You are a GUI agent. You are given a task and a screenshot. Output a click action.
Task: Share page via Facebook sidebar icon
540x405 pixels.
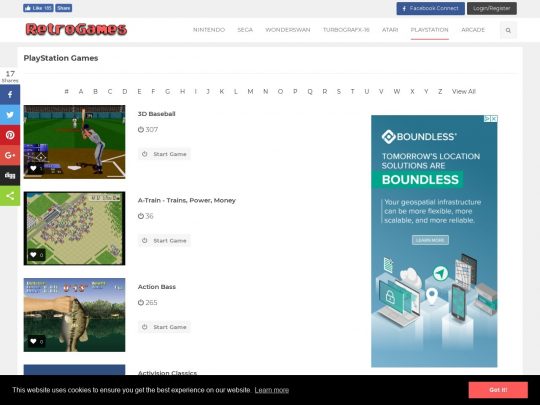pos(10,94)
